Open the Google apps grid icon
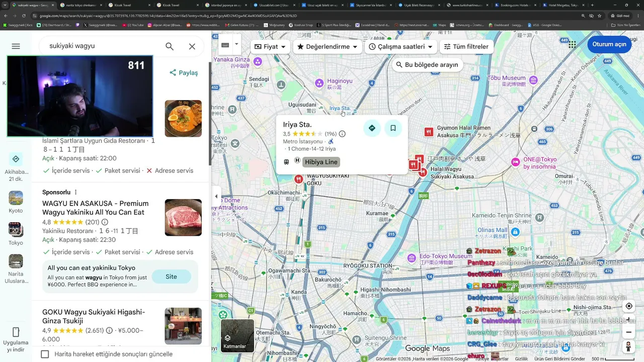Viewport: 644px width, 362px height. coord(572,44)
